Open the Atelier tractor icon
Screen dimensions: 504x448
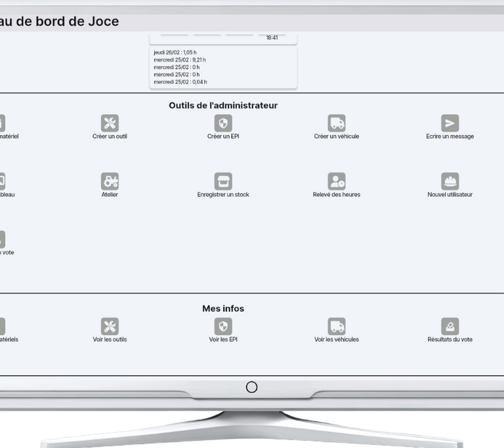coord(110,181)
